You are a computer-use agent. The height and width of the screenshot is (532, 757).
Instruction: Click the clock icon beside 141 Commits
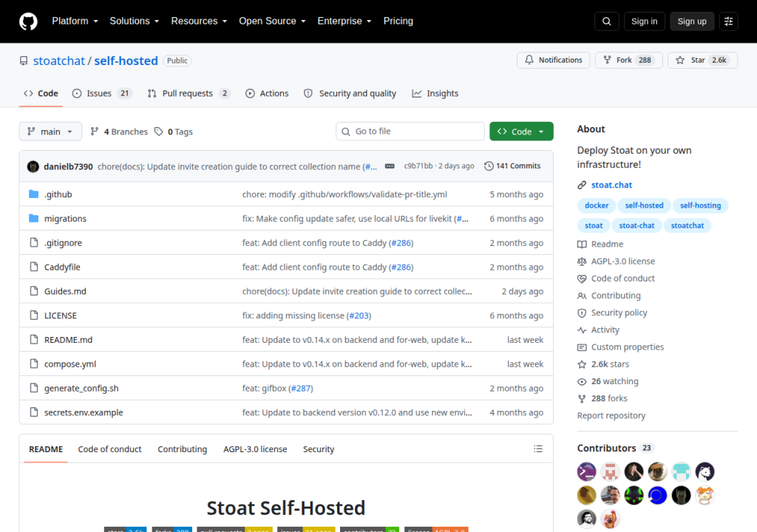pyautogui.click(x=489, y=166)
